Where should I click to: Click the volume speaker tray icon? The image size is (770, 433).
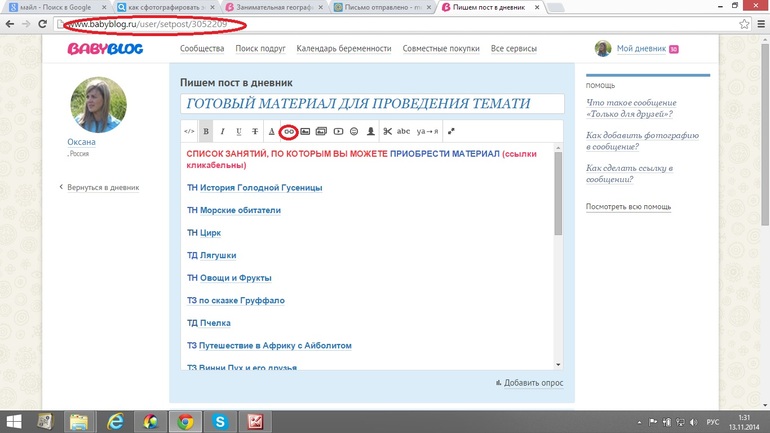tap(693, 422)
